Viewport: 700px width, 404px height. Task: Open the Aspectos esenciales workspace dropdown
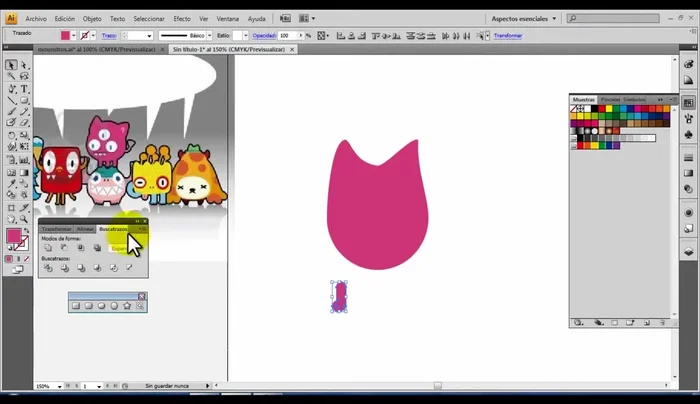(524, 18)
